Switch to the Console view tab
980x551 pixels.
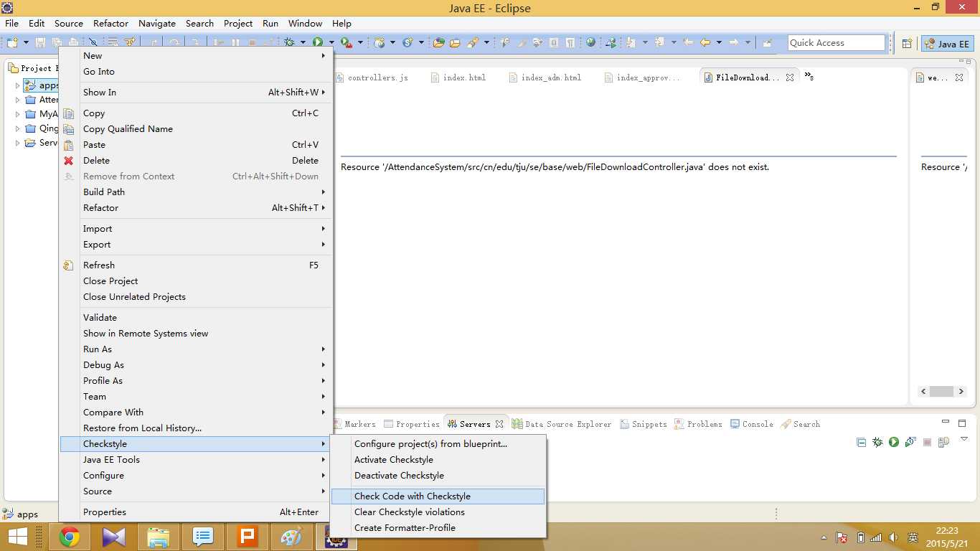coord(751,424)
